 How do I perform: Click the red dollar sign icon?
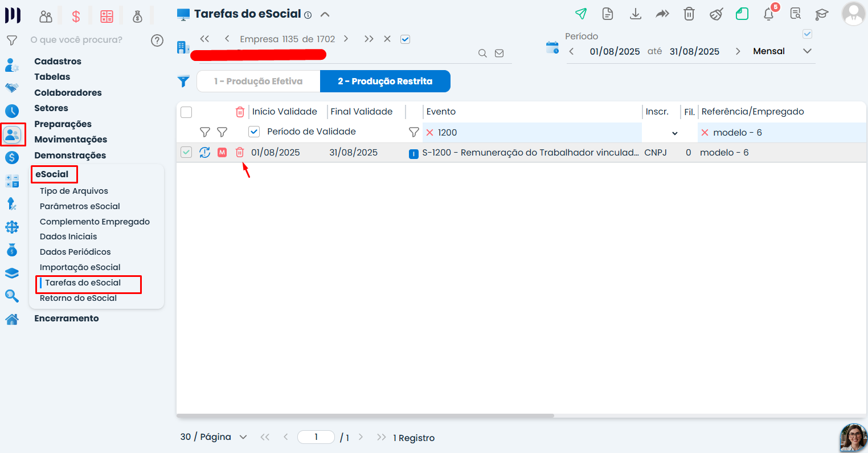(x=76, y=17)
